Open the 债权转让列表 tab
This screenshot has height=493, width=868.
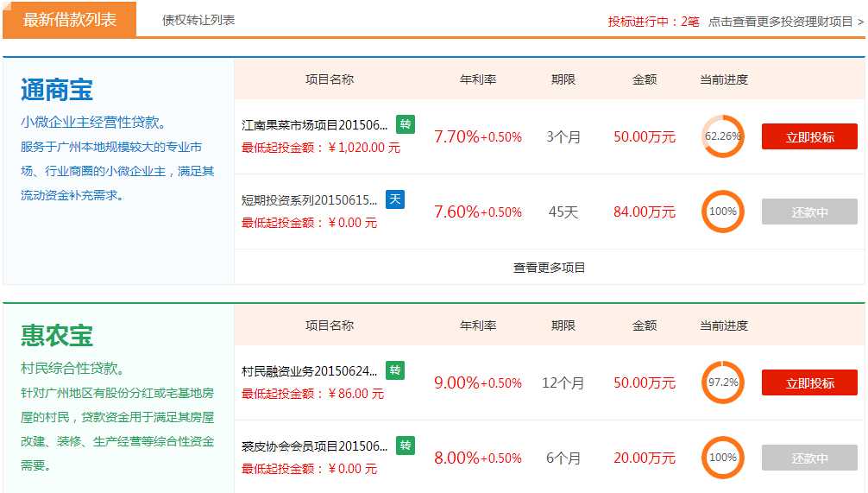pyautogui.click(x=198, y=20)
